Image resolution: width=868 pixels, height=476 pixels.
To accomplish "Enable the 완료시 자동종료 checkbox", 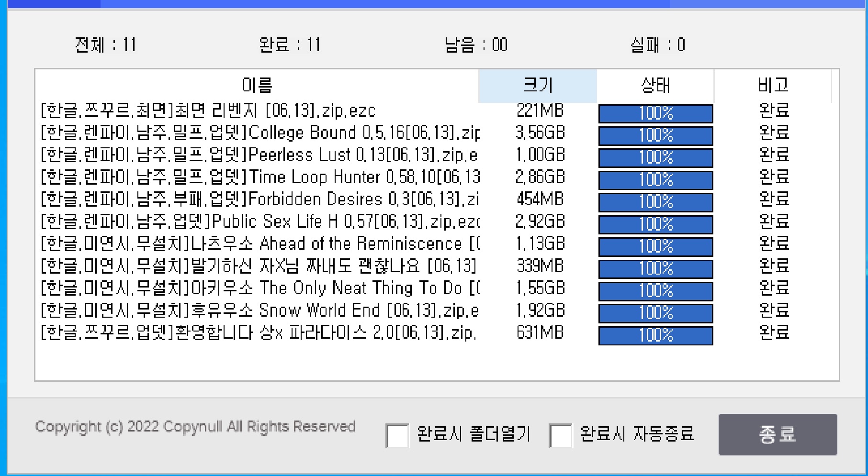I will pos(561,435).
